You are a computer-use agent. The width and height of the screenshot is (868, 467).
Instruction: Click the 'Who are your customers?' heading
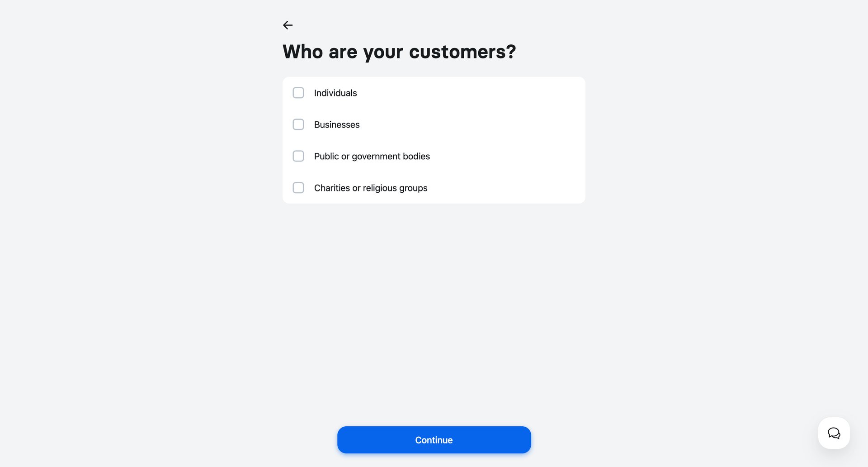[399, 52]
